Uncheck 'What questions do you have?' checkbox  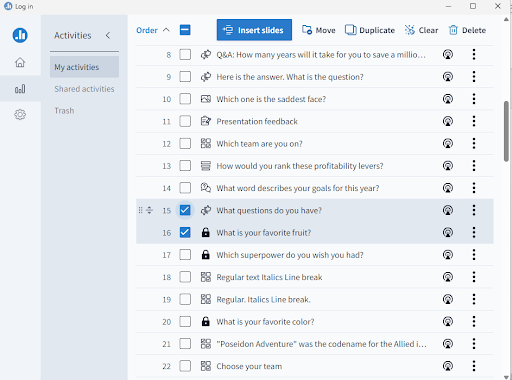[x=185, y=210]
